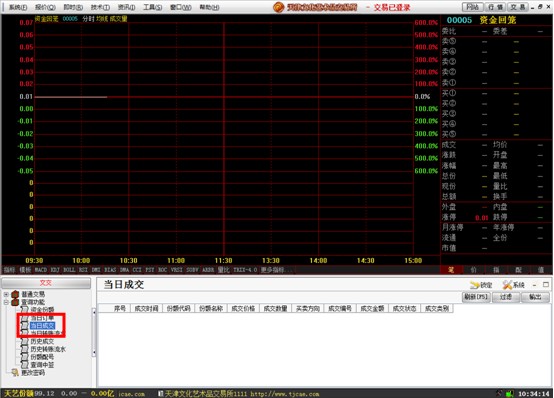Viewport: 554px width, 398px height.
Task: Collapse the 查询功能 tree node
Action: pos(6,302)
